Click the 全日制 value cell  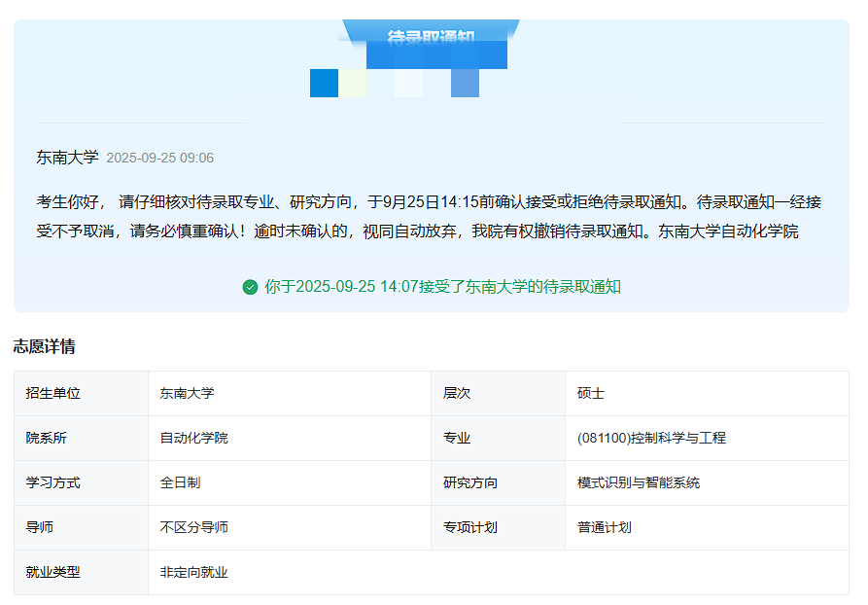pyautogui.click(x=290, y=483)
